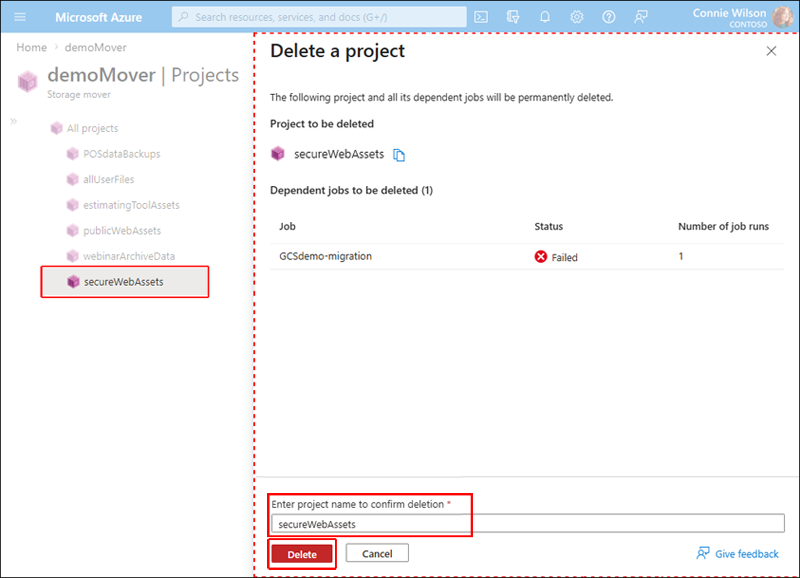Click Dependent jobs to be deleted heading
800x578 pixels.
click(x=351, y=190)
